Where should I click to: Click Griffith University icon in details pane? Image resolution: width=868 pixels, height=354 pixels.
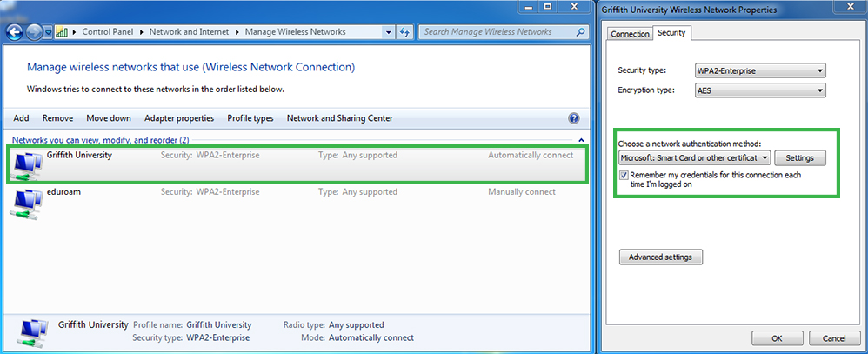35,332
